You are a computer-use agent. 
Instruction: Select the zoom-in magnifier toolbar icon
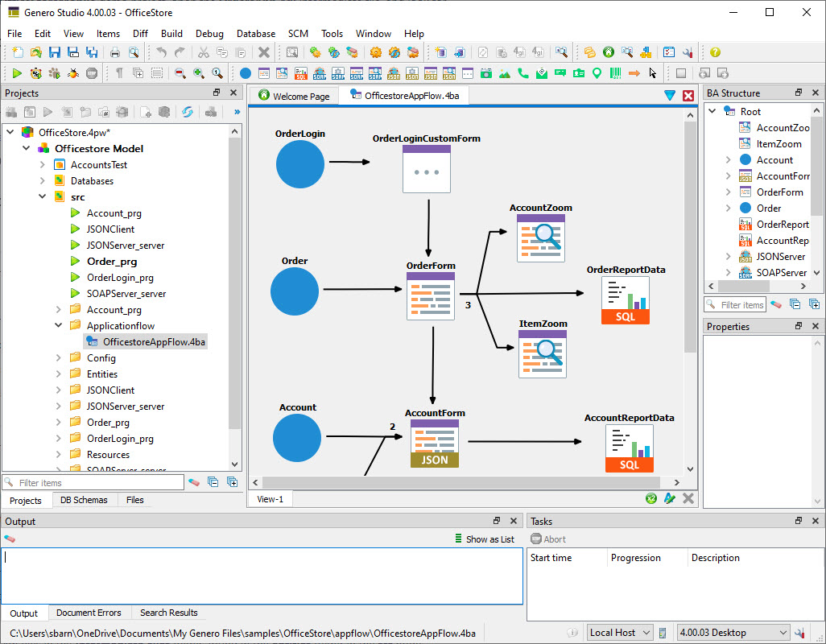coord(198,74)
